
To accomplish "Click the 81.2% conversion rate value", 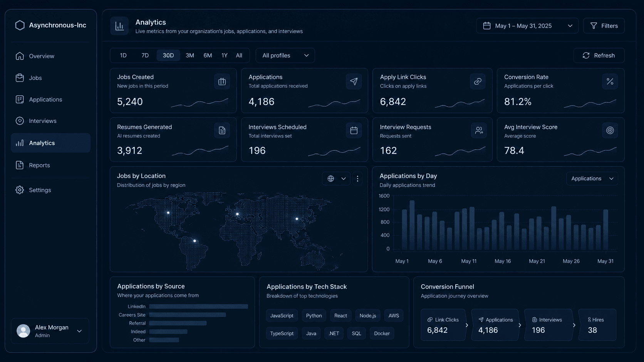I will pos(518,102).
